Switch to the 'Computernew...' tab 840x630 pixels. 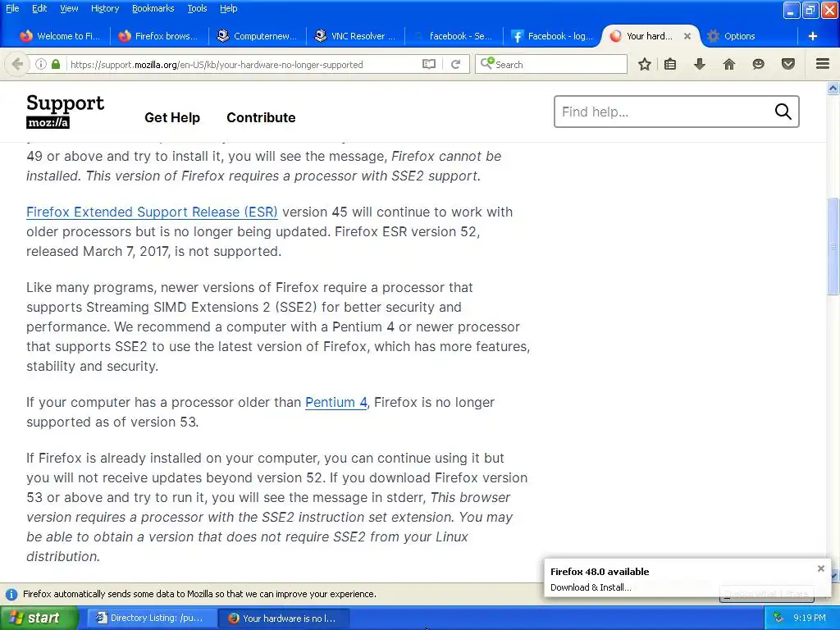257,36
